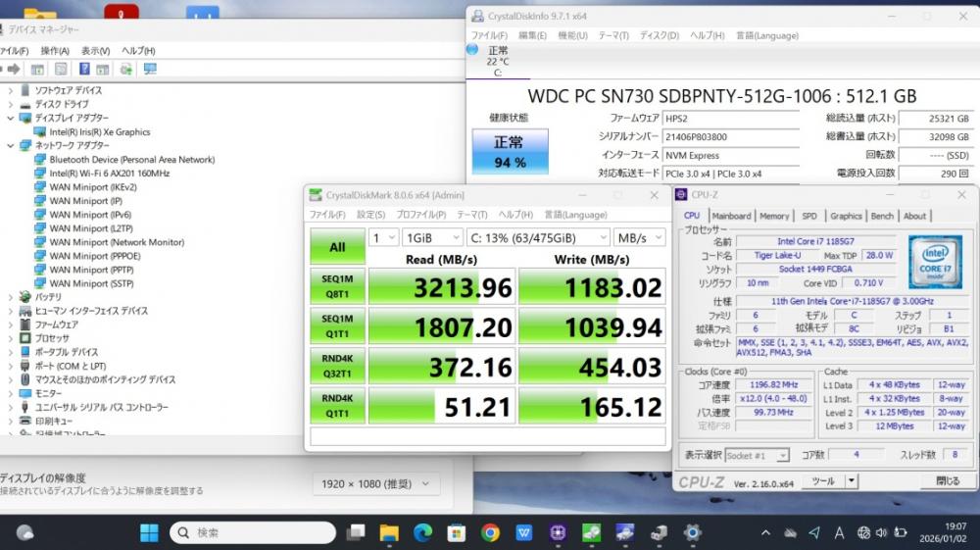Collapse the ディスプレイ アダプター node

(10, 118)
